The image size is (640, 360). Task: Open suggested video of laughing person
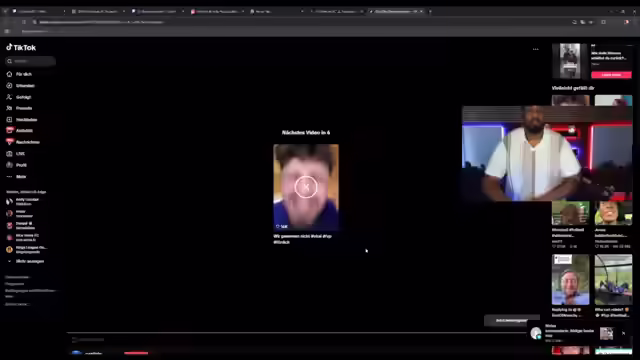pyautogui.click(x=613, y=213)
